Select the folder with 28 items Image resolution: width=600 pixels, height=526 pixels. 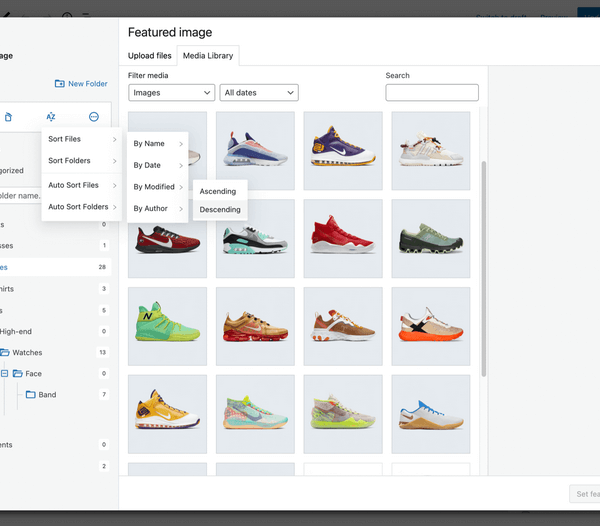[54, 267]
